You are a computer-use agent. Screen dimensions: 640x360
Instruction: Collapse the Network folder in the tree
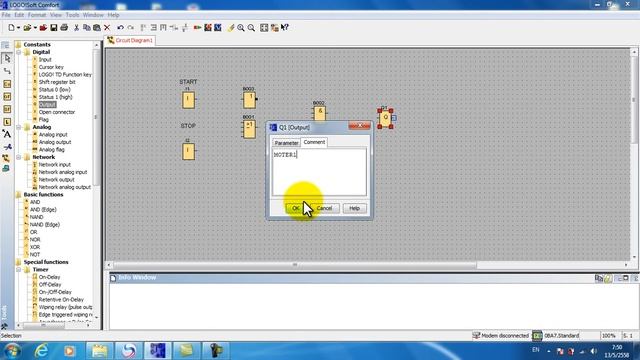click(18, 157)
